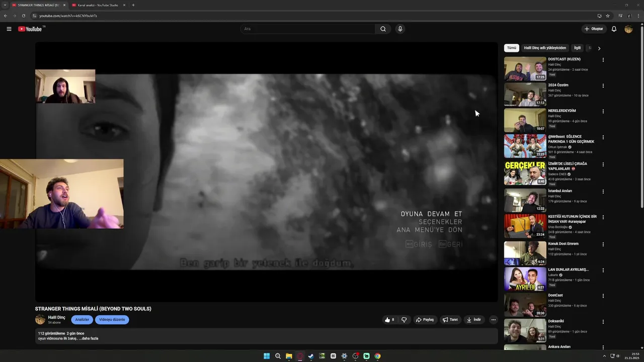Open Windows taskbar search
This screenshot has height=362, width=644.
[x=278, y=356]
